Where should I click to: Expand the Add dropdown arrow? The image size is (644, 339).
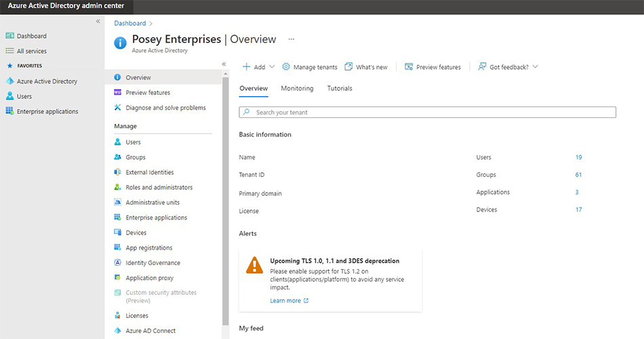point(272,66)
